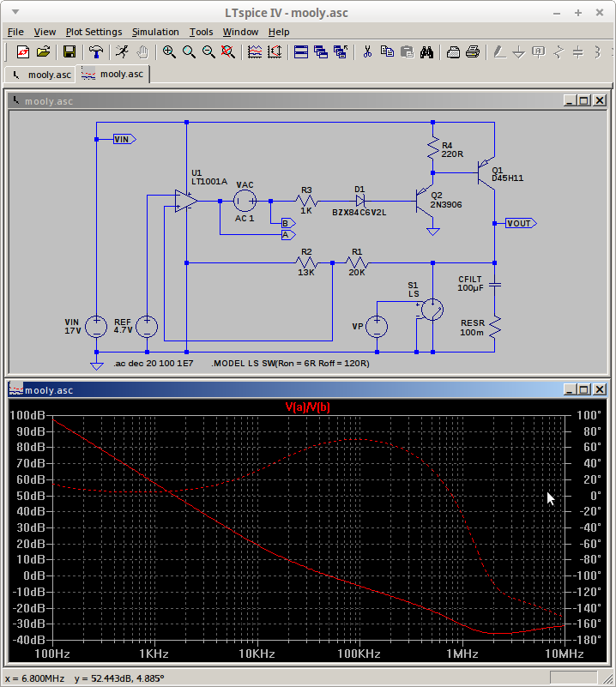The image size is (616, 687).
Task: Cascade windows using the toolbar icon
Action: [321, 52]
